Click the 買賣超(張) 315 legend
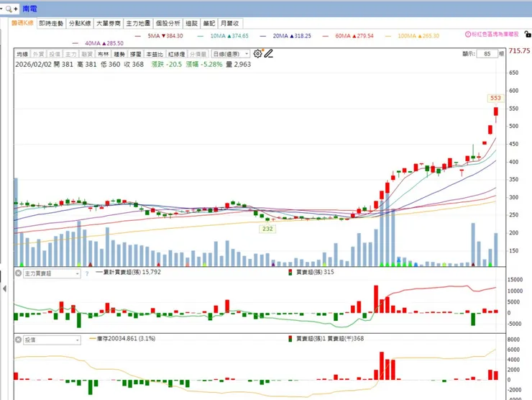Viewport: 532px width, 400px height. point(311,273)
